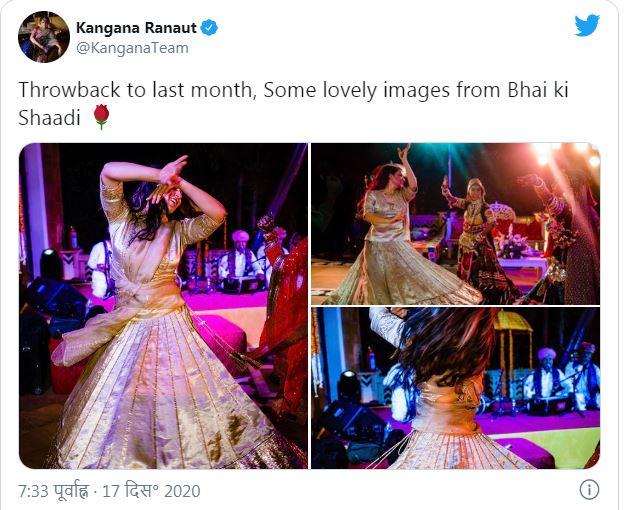Open the Twitter bird logo link
Image resolution: width=628 pixels, height=510 pixels.
[587, 25]
